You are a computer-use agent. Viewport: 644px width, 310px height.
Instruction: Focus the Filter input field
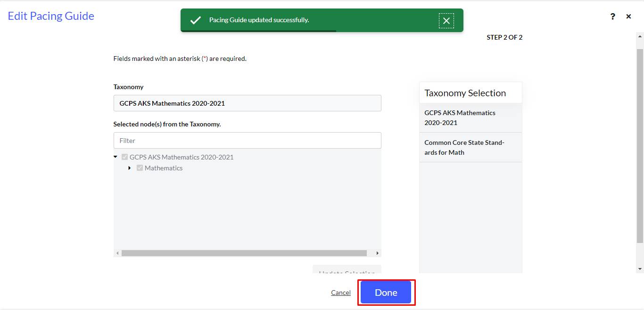(247, 141)
